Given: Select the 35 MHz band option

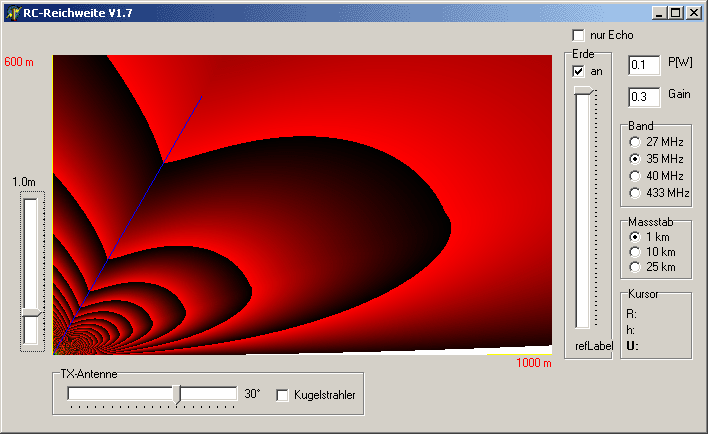Looking at the screenshot, I should 634,159.
